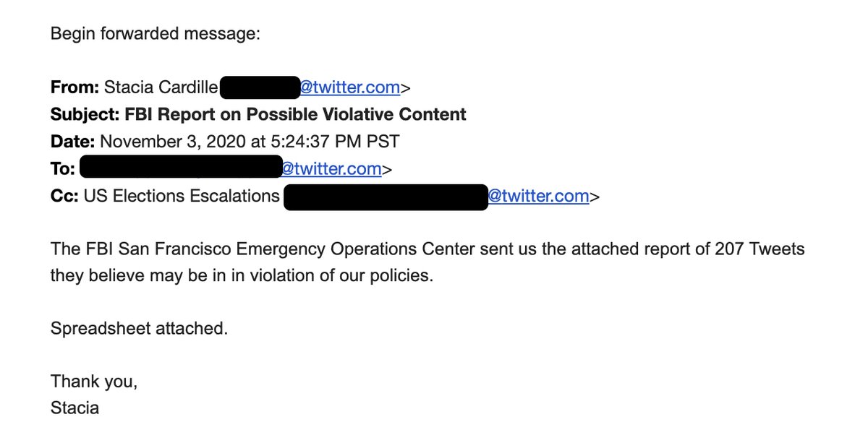This screenshot has width=868, height=443.
Task: Click the date 'November 3, 2020 at 5:24:37 PM PST'
Action: pyautogui.click(x=250, y=142)
